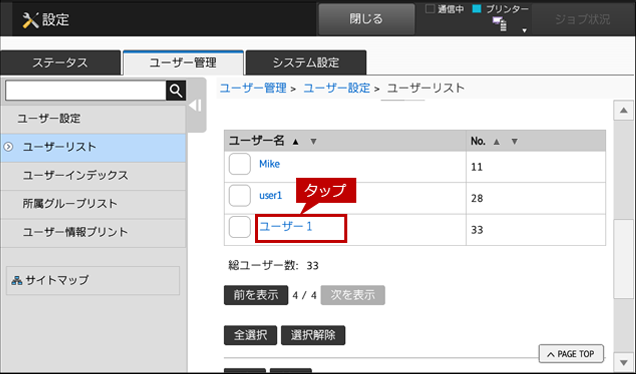Viewport: 636px width, 374px height.
Task: Click the 次を表示 button
Action: (353, 295)
